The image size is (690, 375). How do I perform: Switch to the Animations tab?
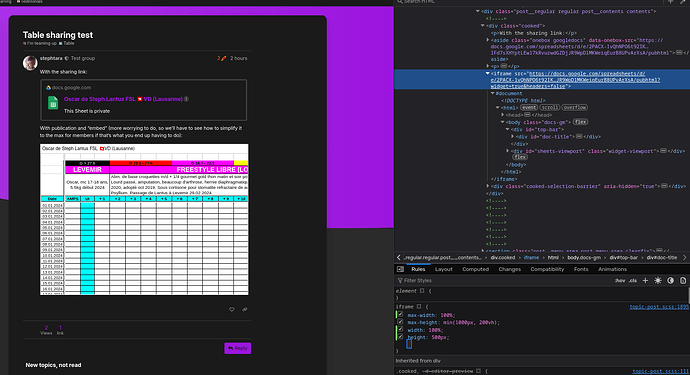[x=612, y=269]
